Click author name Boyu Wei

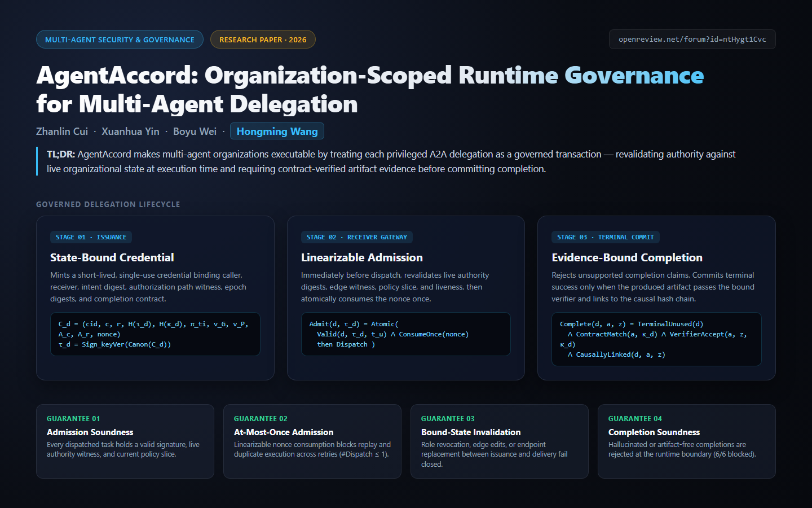195,131
